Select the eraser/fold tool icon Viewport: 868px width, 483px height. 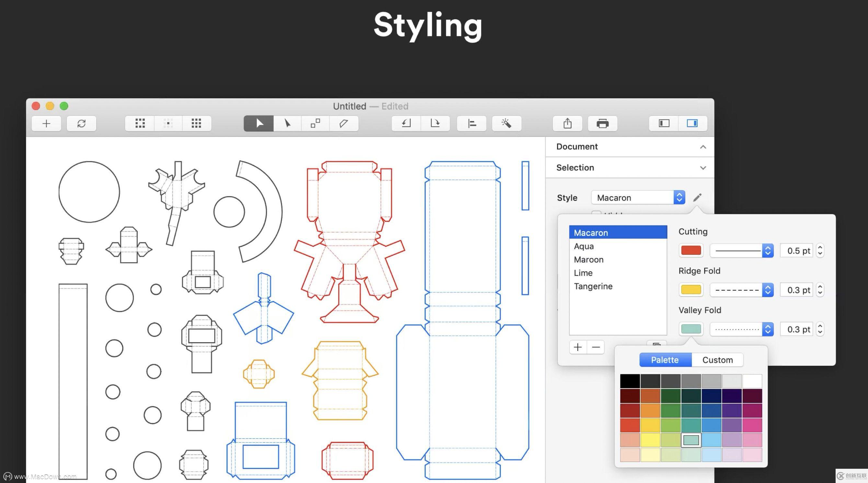click(x=344, y=124)
